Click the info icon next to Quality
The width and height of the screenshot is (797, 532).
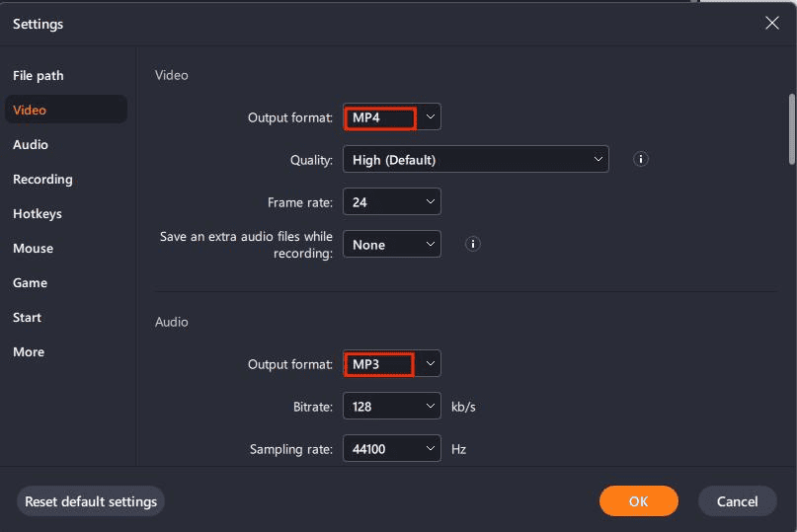(x=641, y=159)
